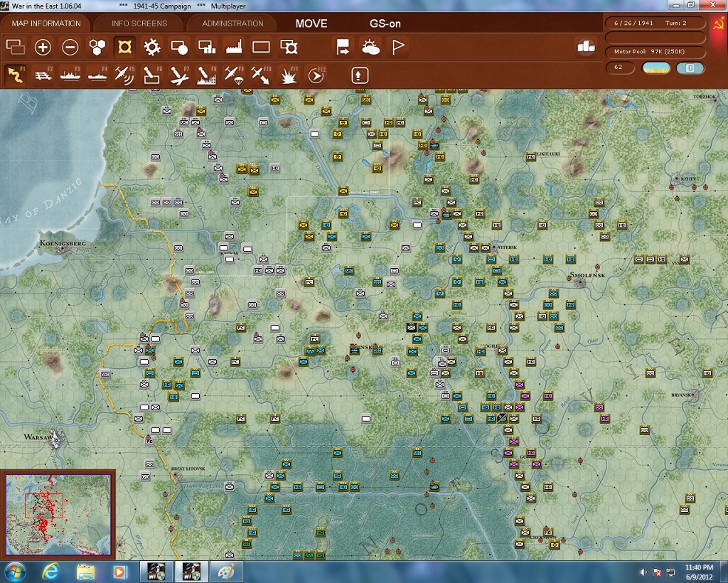728x583 pixels.
Task: Click the rectangle-with-circle toolbar icon
Action: [179, 47]
